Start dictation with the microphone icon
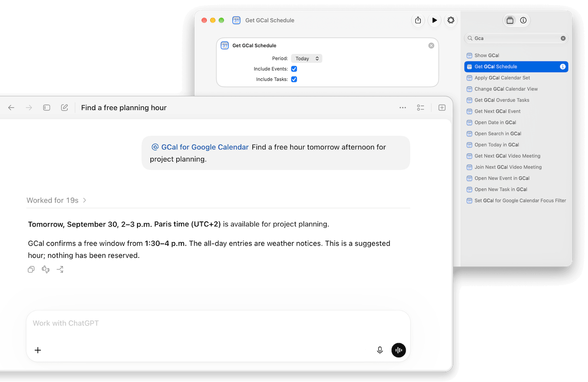The image size is (588, 382). coord(380,350)
